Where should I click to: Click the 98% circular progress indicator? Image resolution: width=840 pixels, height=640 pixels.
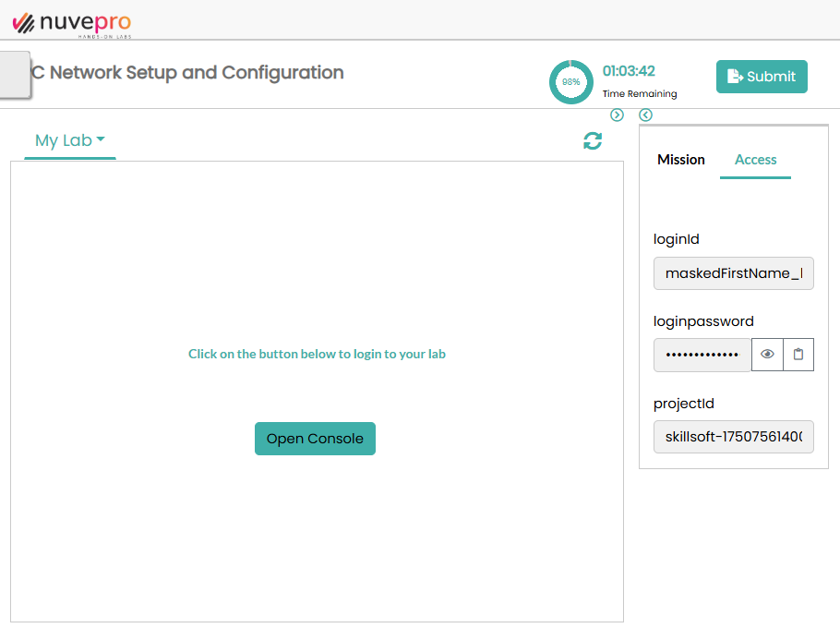click(571, 82)
